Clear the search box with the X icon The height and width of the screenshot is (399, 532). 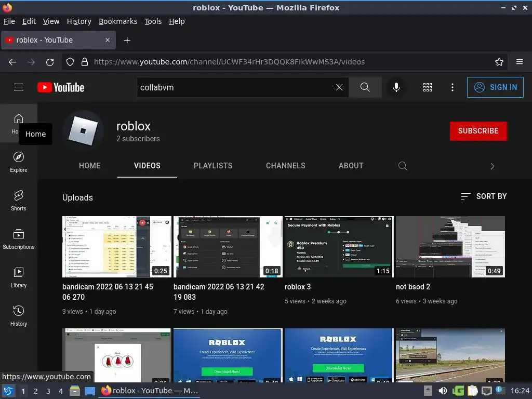point(339,87)
